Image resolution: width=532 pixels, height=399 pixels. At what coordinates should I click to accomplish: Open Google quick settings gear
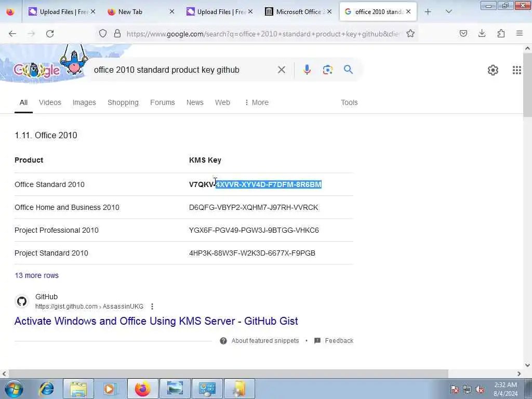coord(493,70)
